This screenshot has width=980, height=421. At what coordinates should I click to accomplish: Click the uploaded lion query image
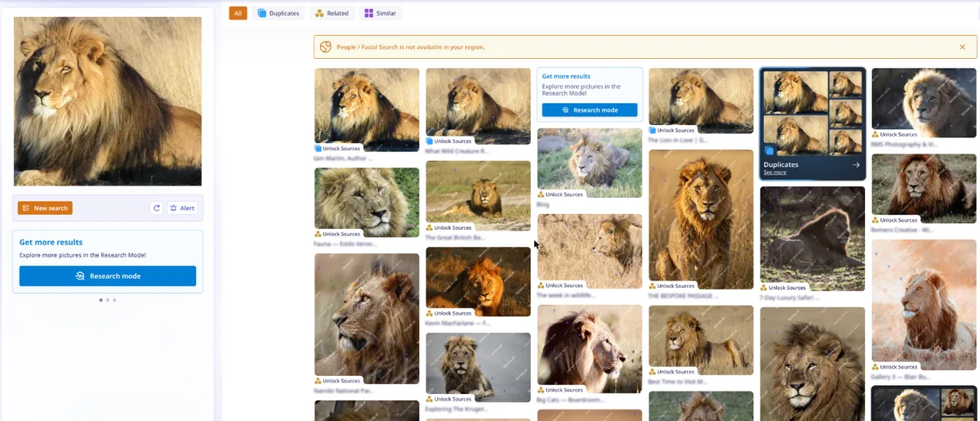tap(108, 101)
